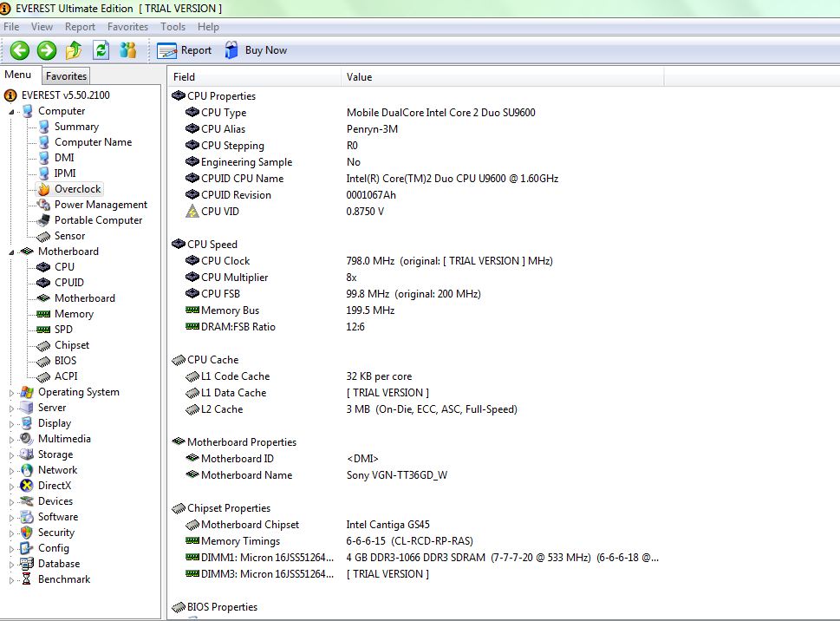This screenshot has height=621, width=840.
Task: Open the Report menu
Action: coord(80,27)
